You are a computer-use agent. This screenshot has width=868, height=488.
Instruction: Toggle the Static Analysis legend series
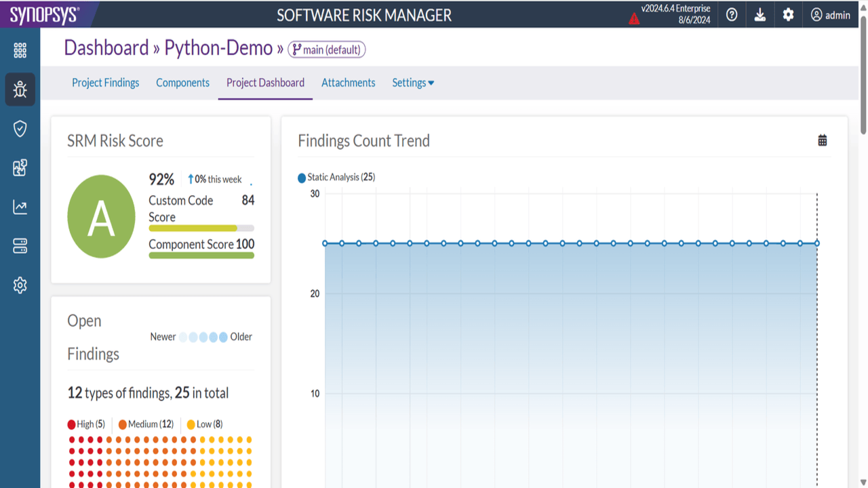(336, 178)
